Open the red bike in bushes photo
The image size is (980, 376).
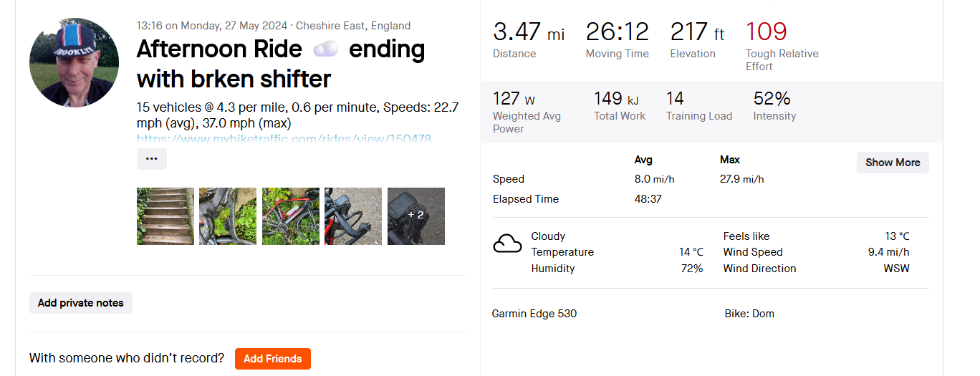pyautogui.click(x=291, y=216)
